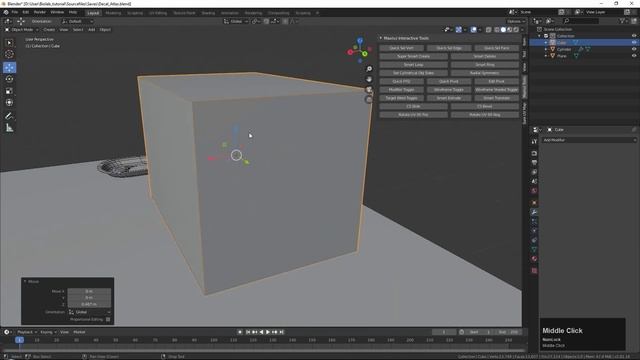Expand the Cylinder item in outliner

pos(546,49)
